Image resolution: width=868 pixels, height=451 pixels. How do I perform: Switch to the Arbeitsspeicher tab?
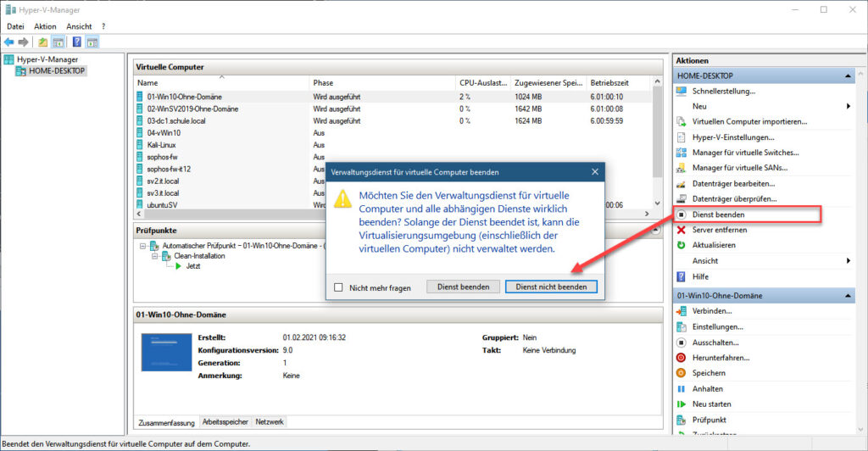(225, 421)
